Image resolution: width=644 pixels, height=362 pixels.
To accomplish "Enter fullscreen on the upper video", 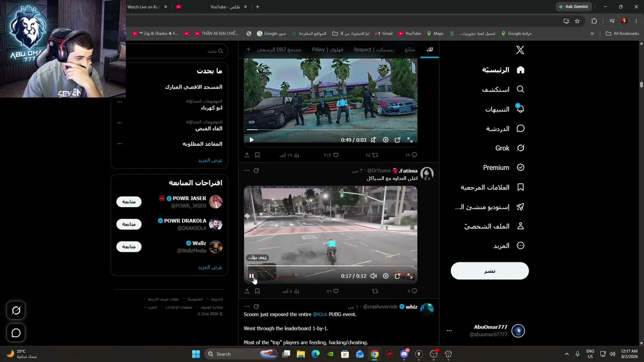I will pos(410,140).
